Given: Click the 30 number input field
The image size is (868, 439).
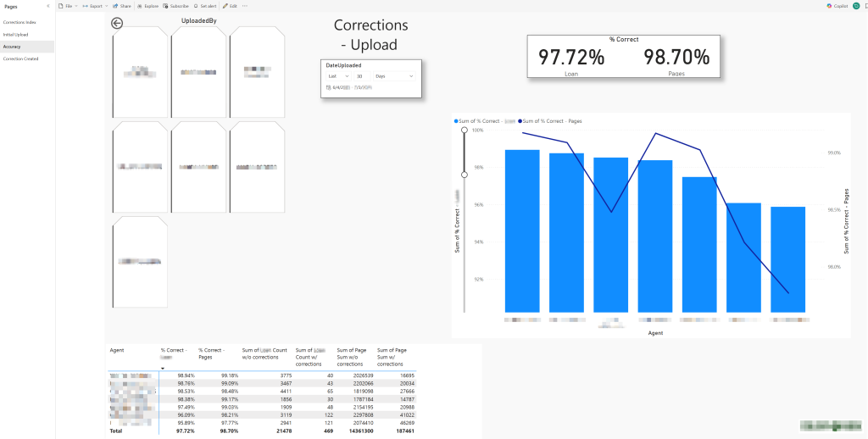Looking at the screenshot, I should 362,75.
